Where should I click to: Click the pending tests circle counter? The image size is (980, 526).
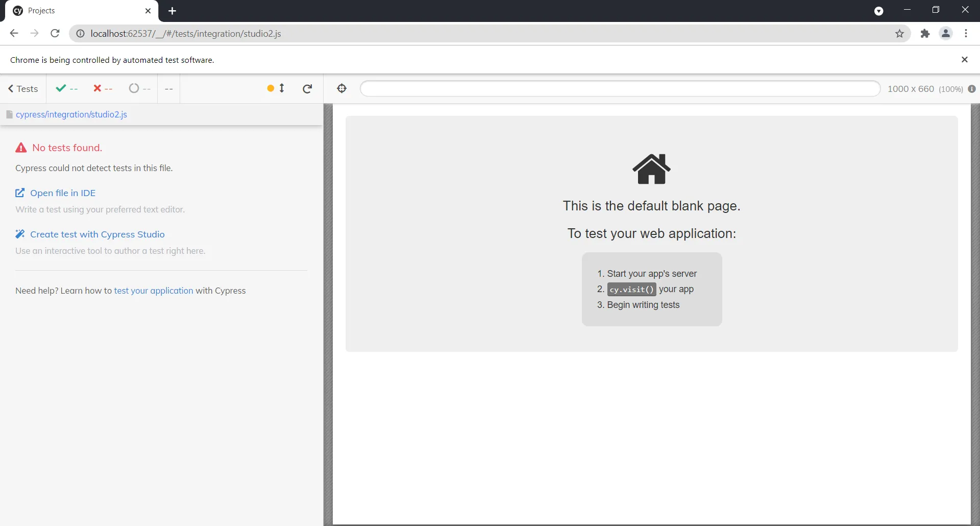[x=139, y=88]
